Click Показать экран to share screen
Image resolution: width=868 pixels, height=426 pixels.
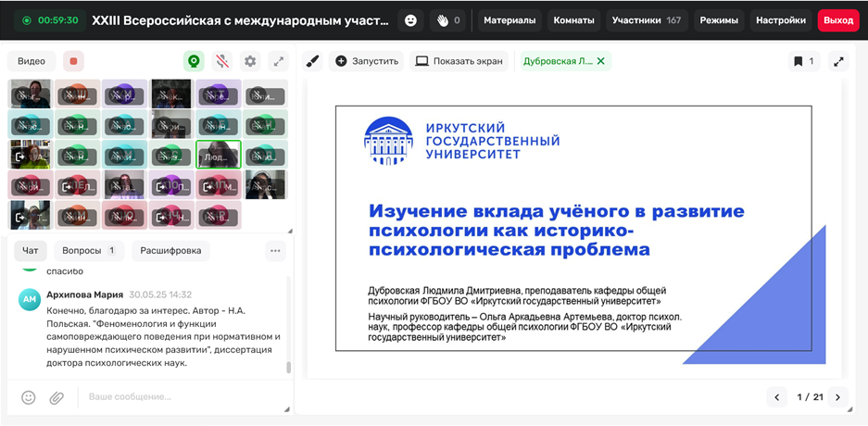click(459, 61)
